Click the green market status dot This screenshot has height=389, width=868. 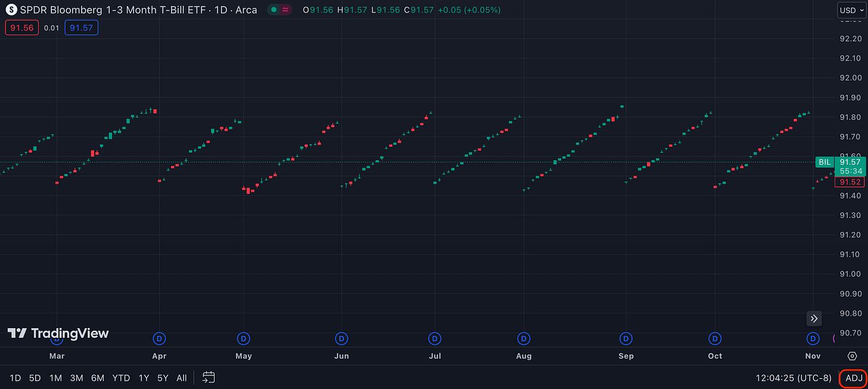coord(274,10)
